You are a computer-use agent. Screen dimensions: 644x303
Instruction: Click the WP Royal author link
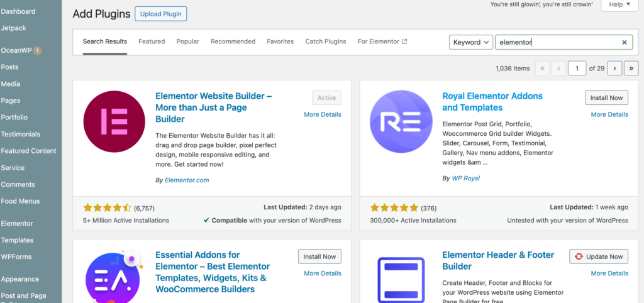point(465,178)
